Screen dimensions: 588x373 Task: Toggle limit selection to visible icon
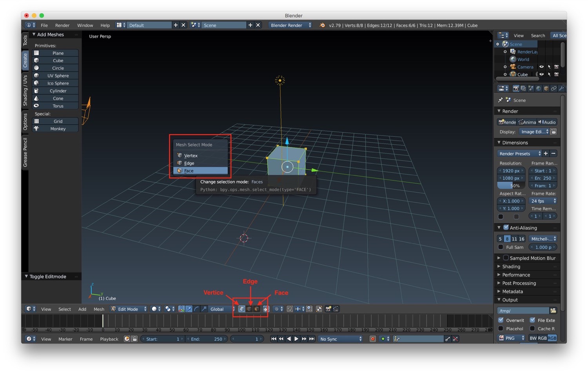coord(266,309)
